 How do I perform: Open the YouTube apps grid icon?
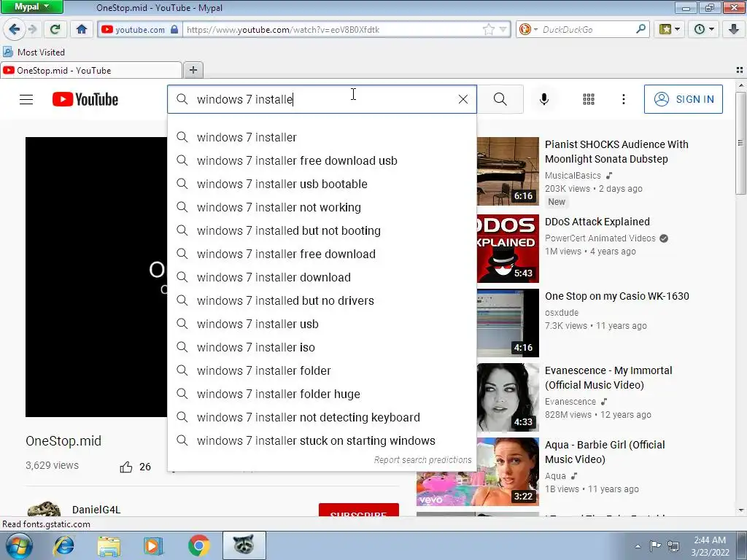[589, 99]
